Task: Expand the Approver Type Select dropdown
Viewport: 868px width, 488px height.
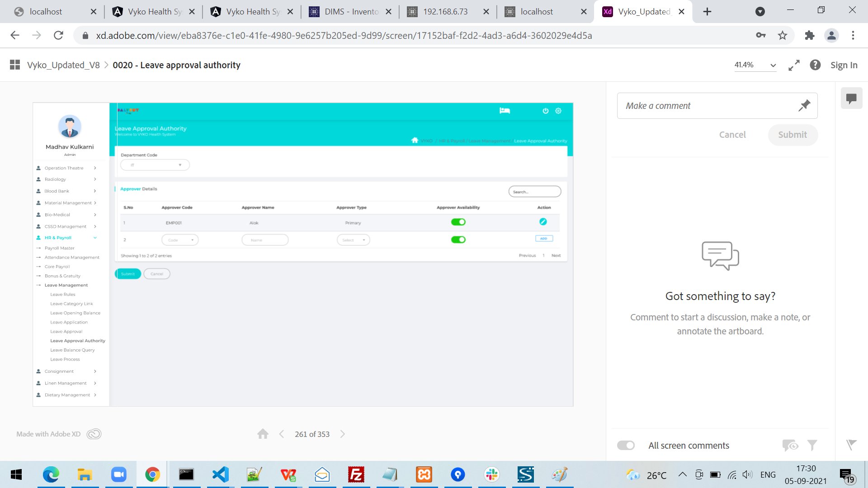Action: pos(353,240)
